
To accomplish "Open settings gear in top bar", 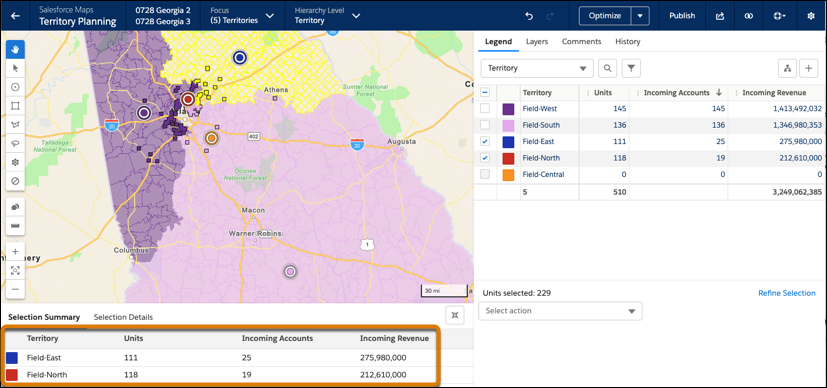I will click(x=811, y=16).
